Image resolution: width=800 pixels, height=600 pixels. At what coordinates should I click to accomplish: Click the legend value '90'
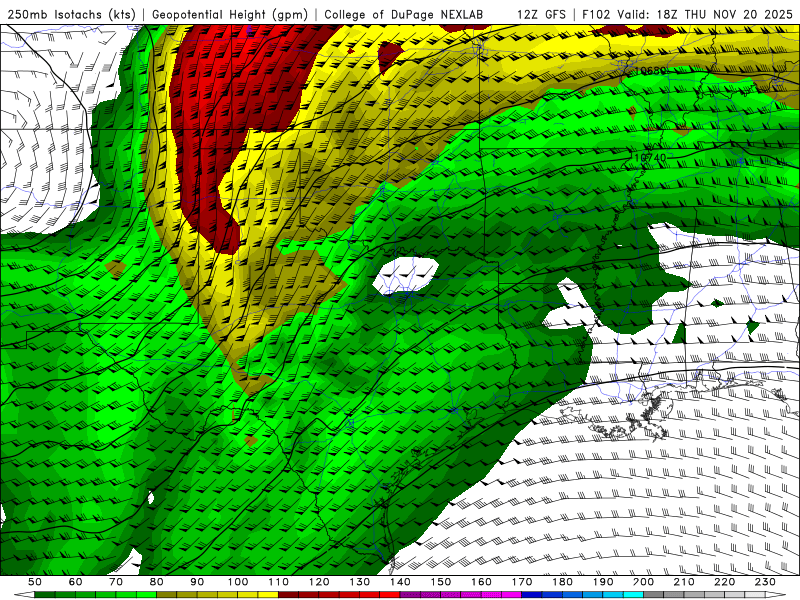point(197,582)
